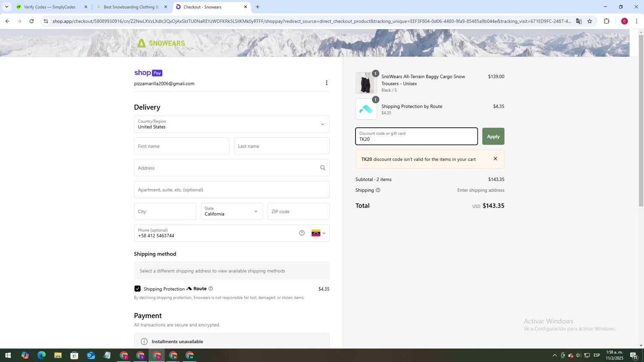This screenshot has height=362, width=644.
Task: Show hidden system tray icons
Action: click(554, 356)
